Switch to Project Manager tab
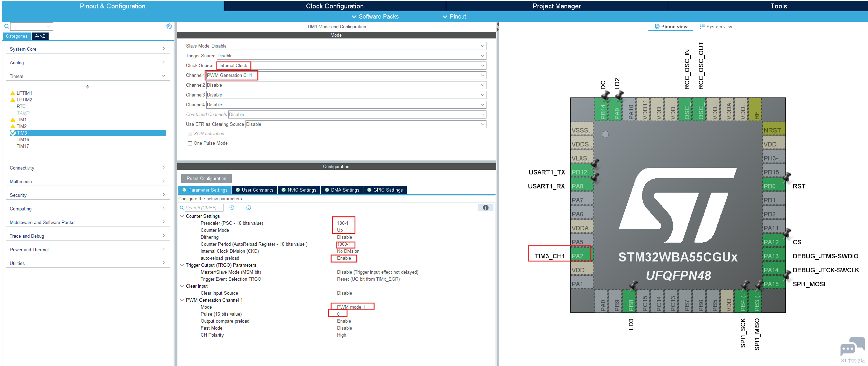Viewport: 868px width, 366px height. pos(557,6)
